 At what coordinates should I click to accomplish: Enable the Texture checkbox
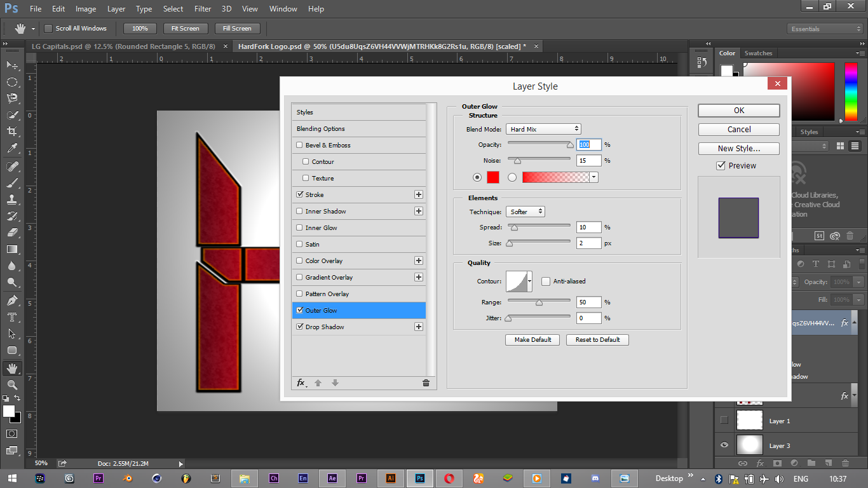pos(306,178)
